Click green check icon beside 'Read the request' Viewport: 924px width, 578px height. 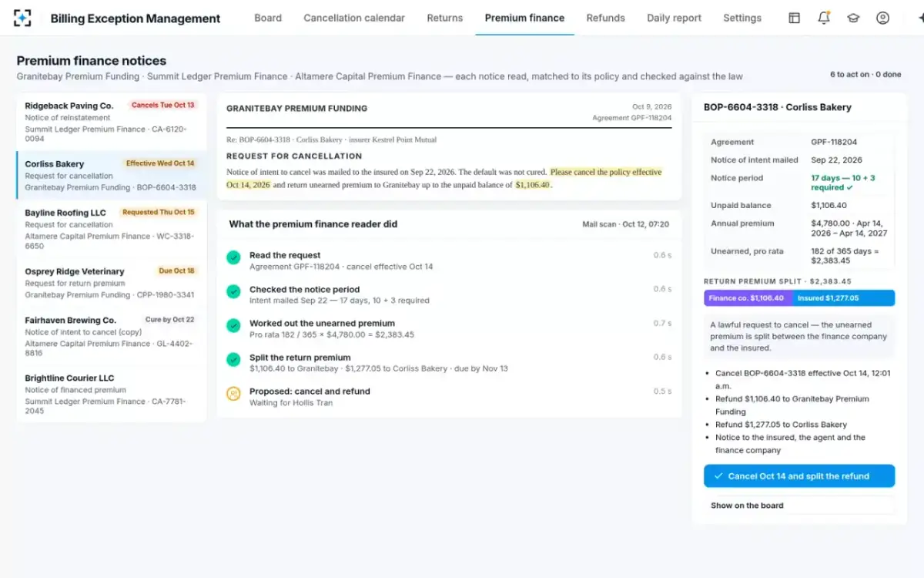click(233, 257)
